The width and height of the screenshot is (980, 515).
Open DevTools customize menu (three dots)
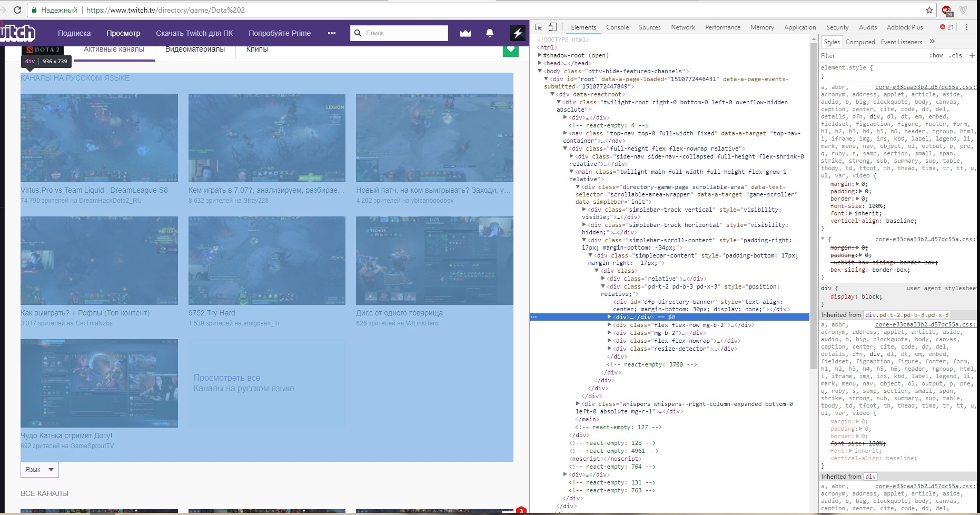click(966, 27)
